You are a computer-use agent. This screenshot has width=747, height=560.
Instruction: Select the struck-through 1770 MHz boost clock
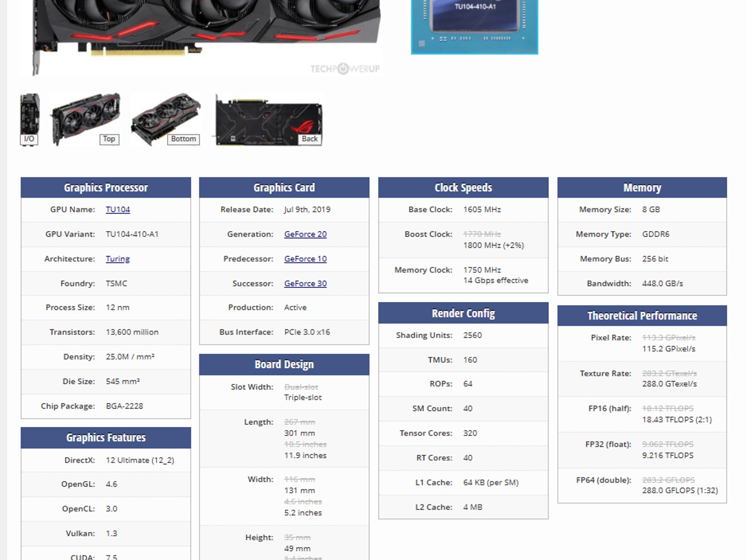(x=482, y=234)
